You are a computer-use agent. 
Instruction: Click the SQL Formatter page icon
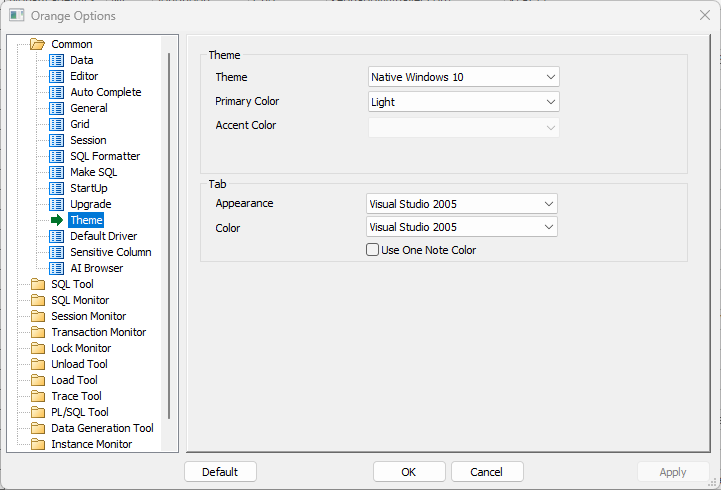(x=57, y=156)
